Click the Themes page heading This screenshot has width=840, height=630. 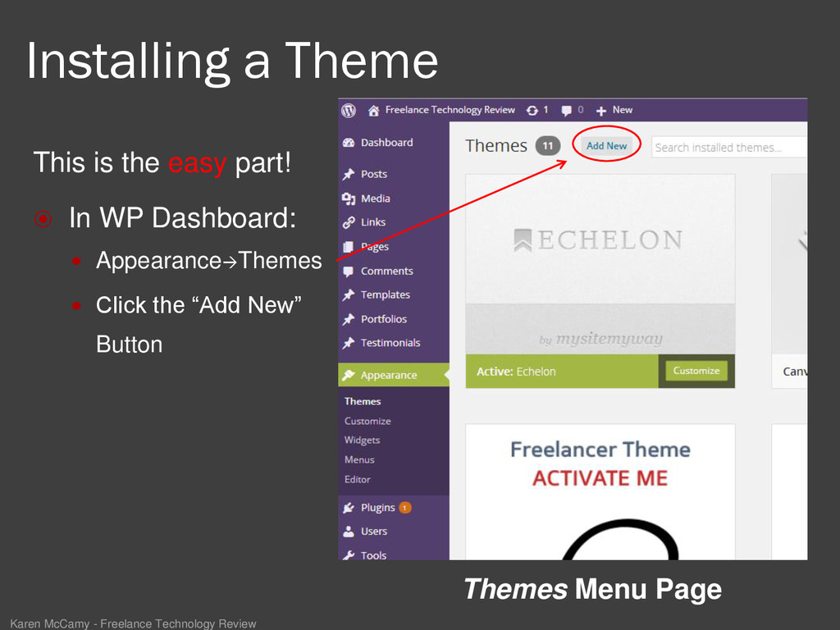[496, 146]
